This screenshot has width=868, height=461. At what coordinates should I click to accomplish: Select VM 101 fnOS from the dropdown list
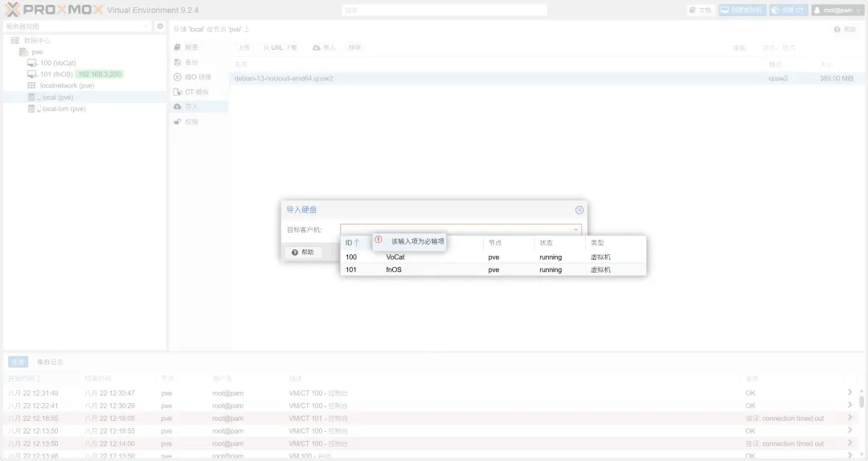pos(493,270)
